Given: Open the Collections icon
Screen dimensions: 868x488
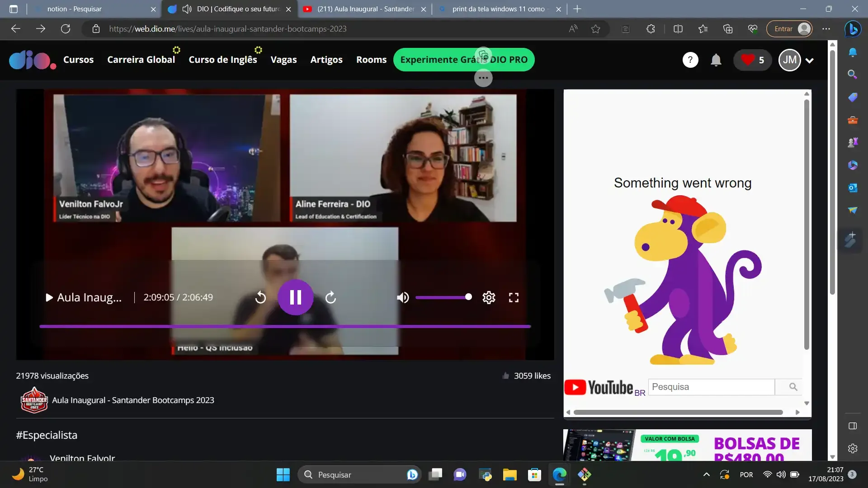Looking at the screenshot, I should click(x=727, y=29).
